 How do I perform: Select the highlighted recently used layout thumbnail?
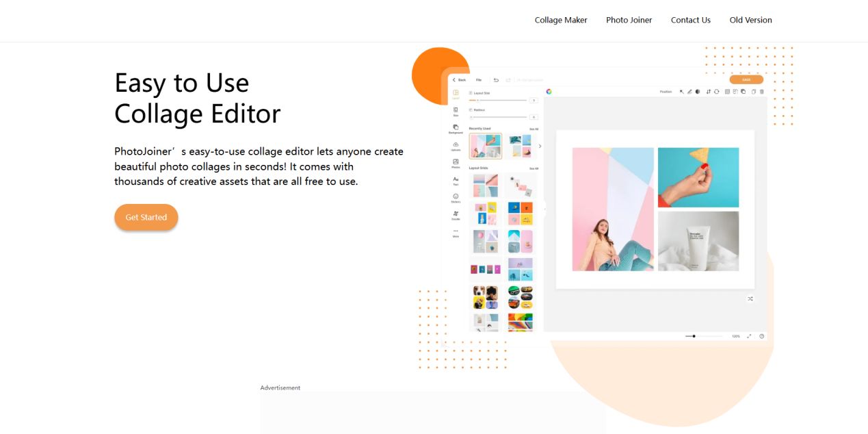pyautogui.click(x=486, y=146)
